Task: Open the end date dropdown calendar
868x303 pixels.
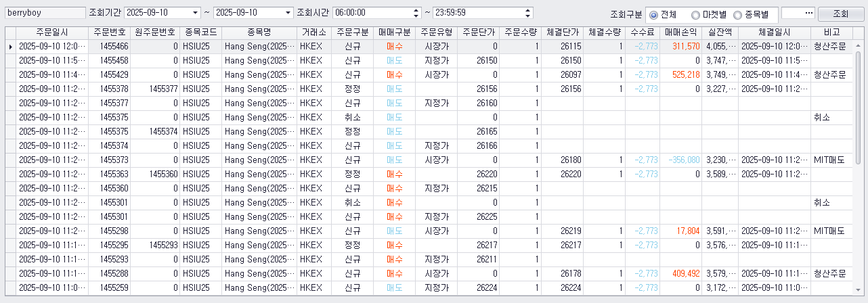Action: tap(288, 13)
